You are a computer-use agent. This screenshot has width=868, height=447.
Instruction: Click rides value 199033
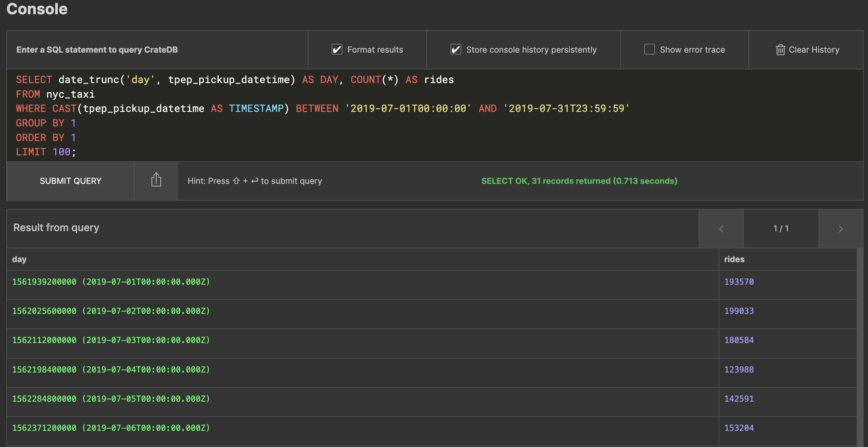click(739, 311)
